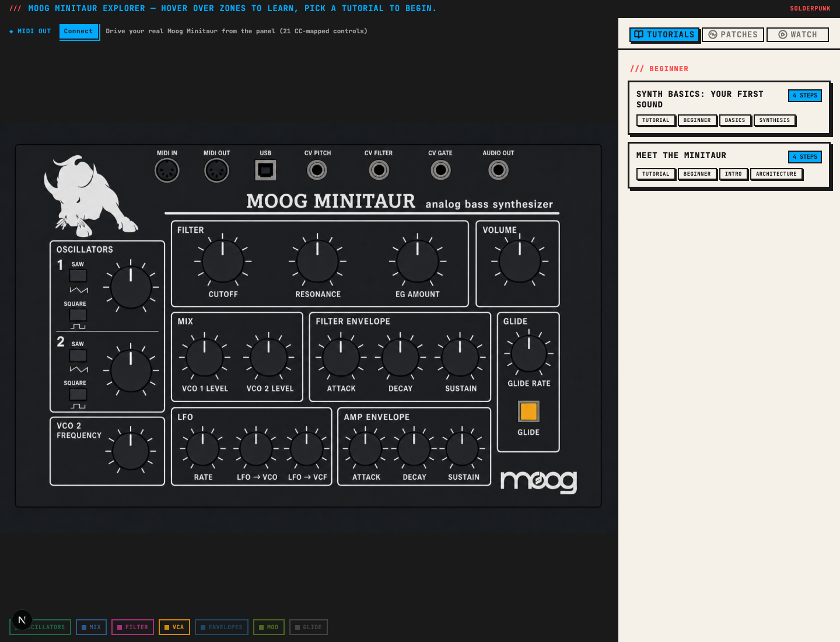Image resolution: width=840 pixels, height=642 pixels.
Task: Click the USB port
Action: (x=265, y=170)
